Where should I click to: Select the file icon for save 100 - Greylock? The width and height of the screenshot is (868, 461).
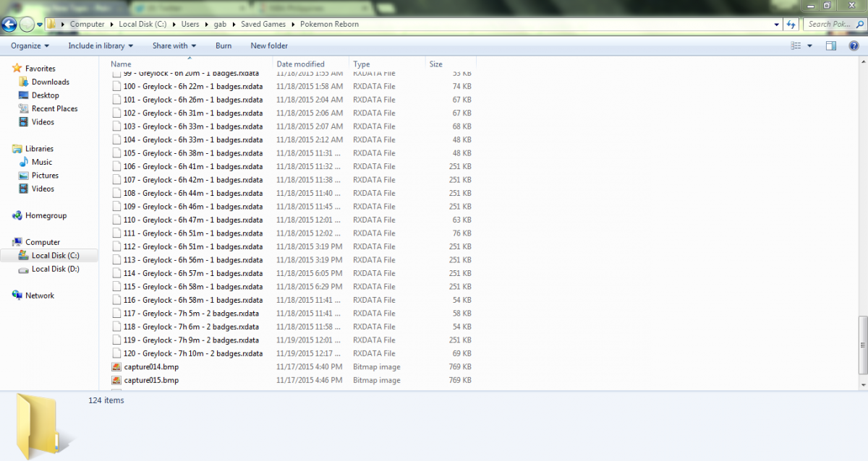[116, 87]
